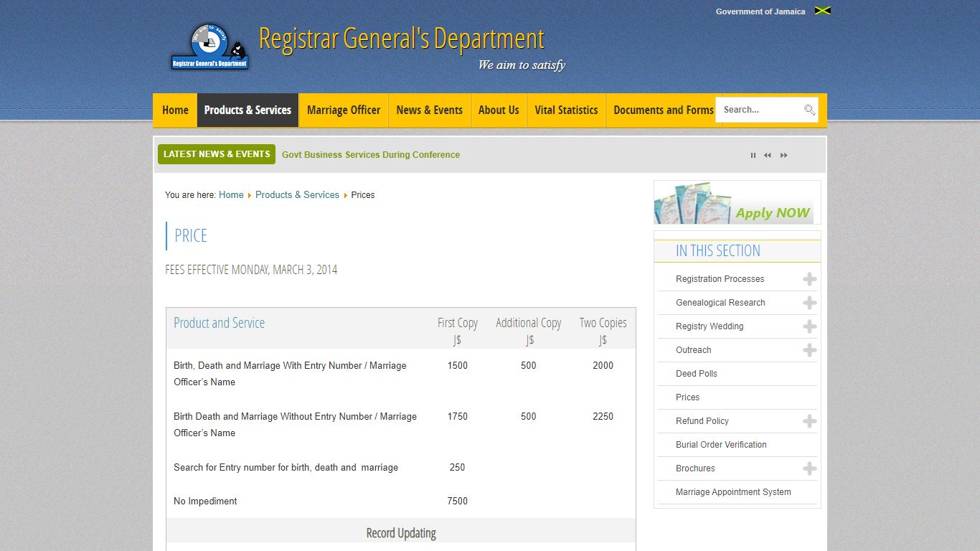980x551 pixels.
Task: Open Genealogical Research sidebar link
Action: (720, 303)
